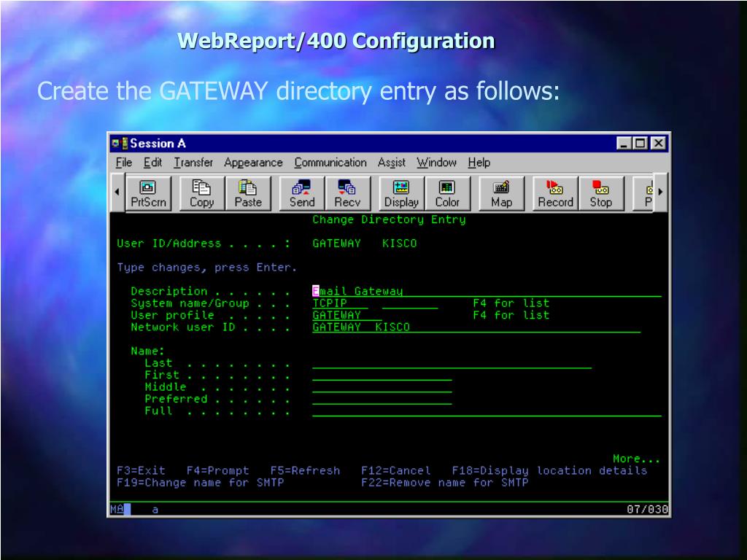Click the Preferred name input field
The image size is (747, 560).
click(x=382, y=399)
